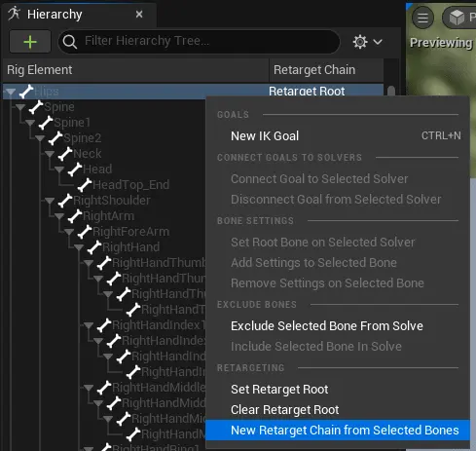This screenshot has height=451, width=476.
Task: Select the RightHand bone label
Action: pyautogui.click(x=131, y=247)
